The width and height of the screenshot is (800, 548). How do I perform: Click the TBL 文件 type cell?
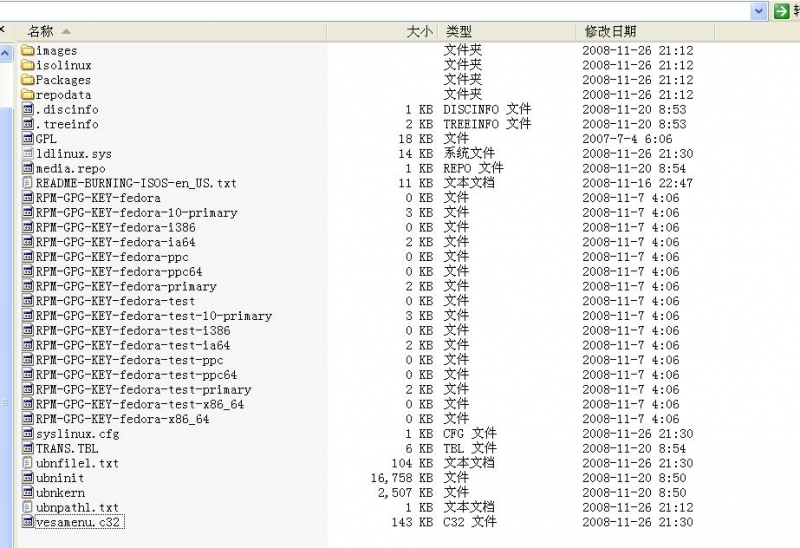470,449
